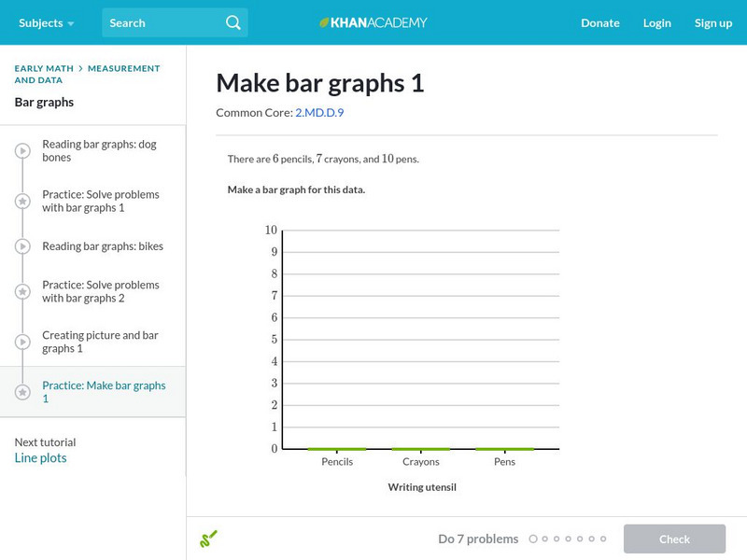
Task: Click the green bar above the Pencils label
Action: pos(337,449)
